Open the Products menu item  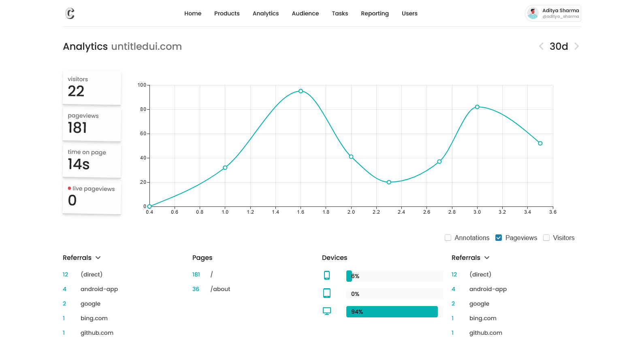tap(227, 13)
